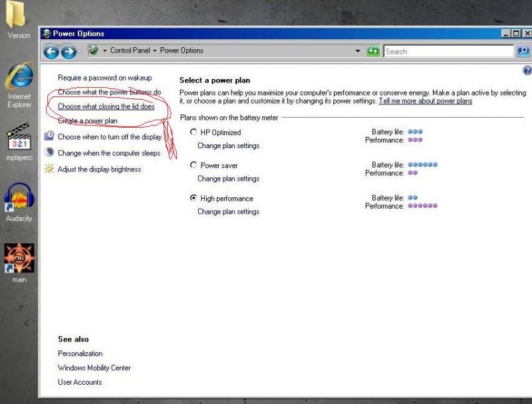Open Choose what the power buttons do
Image resolution: width=532 pixels, height=404 pixels.
tap(109, 92)
